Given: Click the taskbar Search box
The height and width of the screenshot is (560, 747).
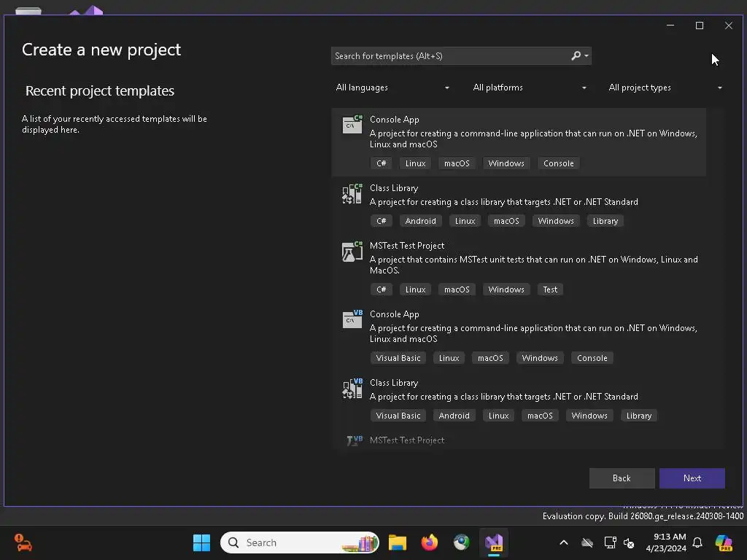Looking at the screenshot, I should pos(300,542).
